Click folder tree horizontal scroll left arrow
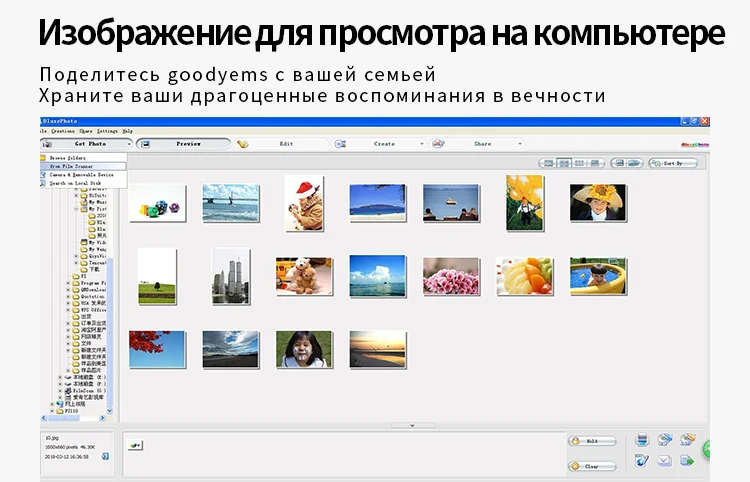Screen dimensions: 750x482 pos(44,418)
